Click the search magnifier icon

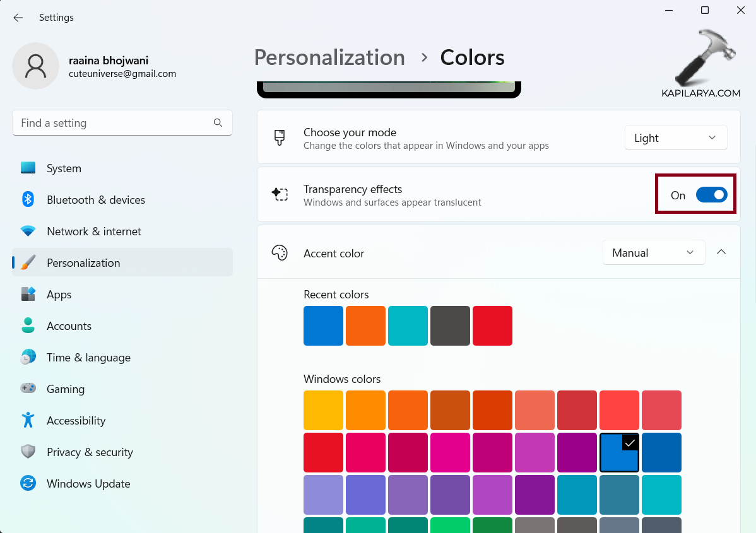click(218, 123)
